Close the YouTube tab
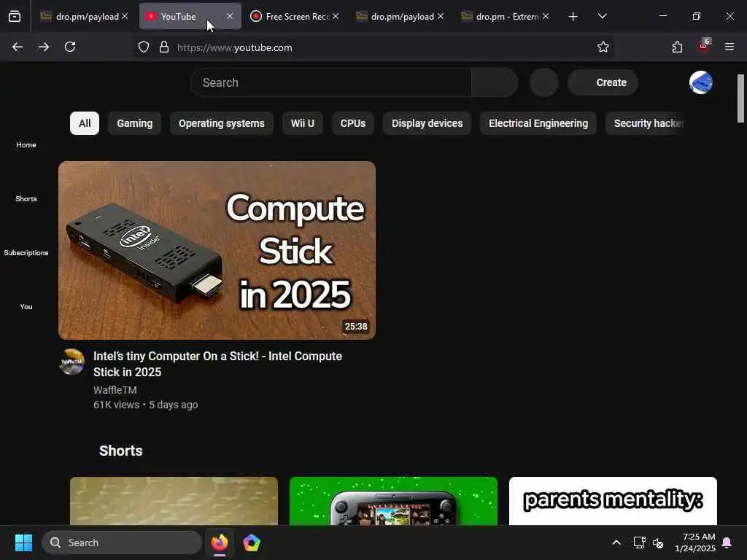 [x=230, y=16]
